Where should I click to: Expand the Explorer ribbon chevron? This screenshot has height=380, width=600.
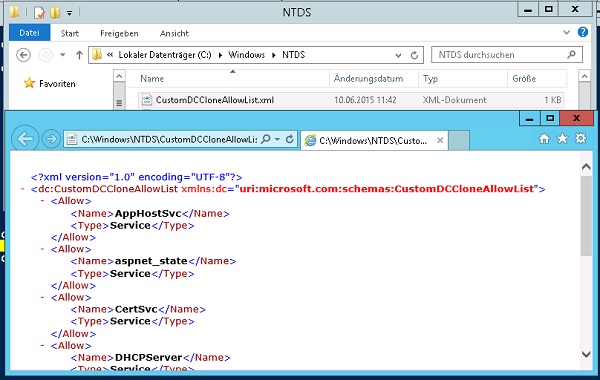pyautogui.click(x=566, y=33)
